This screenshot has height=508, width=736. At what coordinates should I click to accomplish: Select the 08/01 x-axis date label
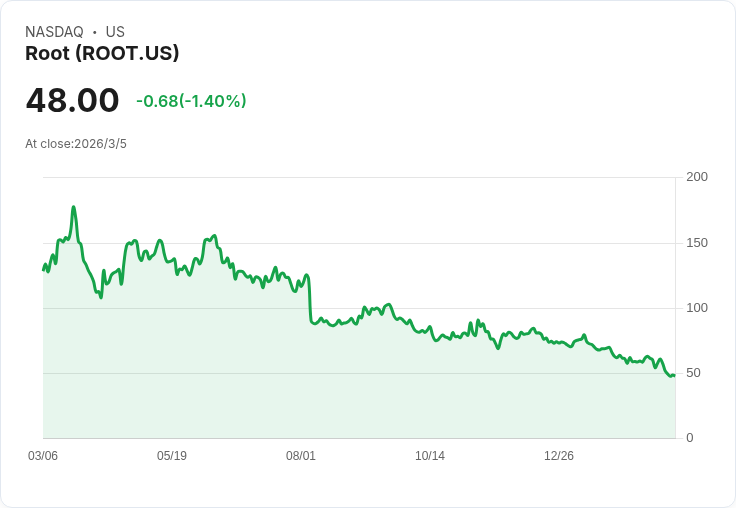point(301,456)
